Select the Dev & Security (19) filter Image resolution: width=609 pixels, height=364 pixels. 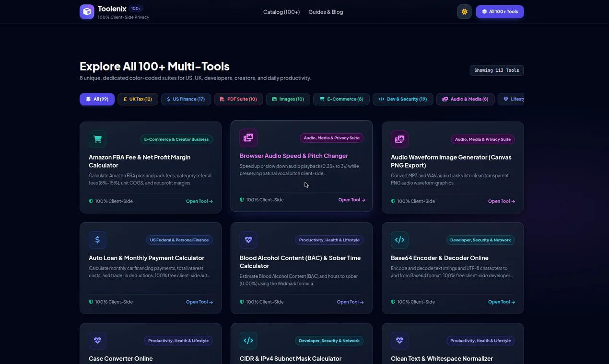pyautogui.click(x=403, y=99)
